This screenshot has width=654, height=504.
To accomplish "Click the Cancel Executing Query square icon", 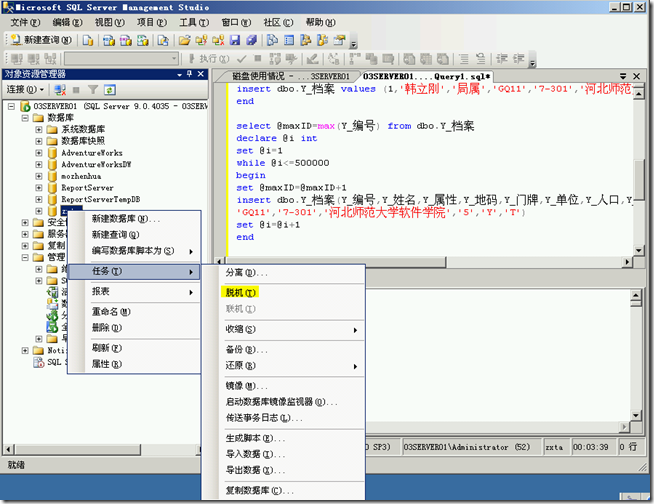I will click(258, 58).
